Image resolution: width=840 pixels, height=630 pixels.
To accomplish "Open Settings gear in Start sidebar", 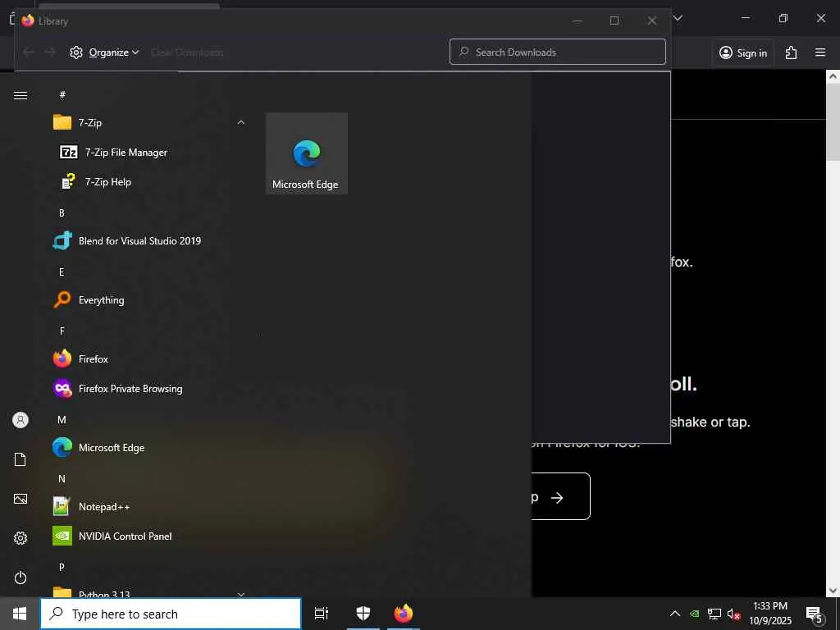I will point(21,538).
